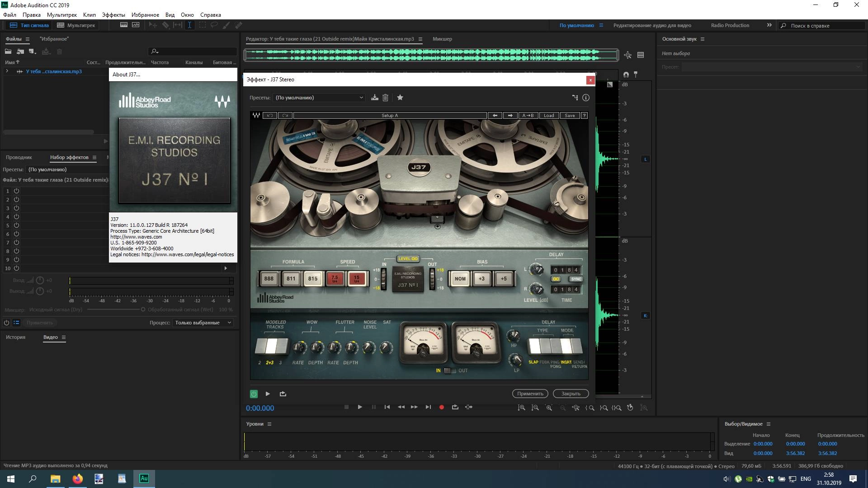
Task: Open the Файл menu
Action: (x=9, y=15)
